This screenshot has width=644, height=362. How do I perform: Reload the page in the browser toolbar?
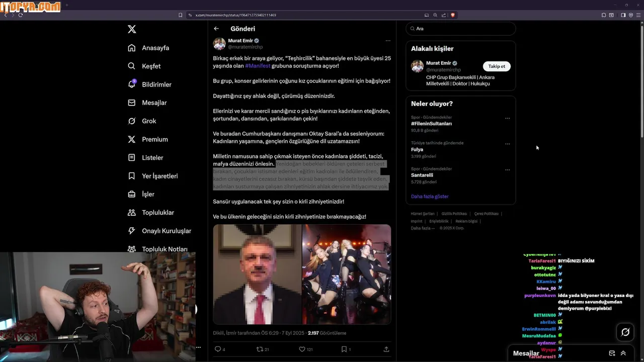pyautogui.click(x=21, y=15)
